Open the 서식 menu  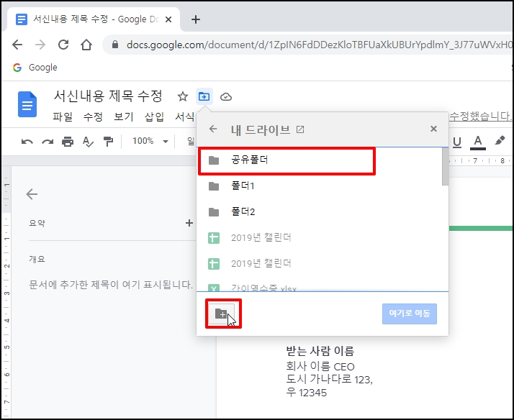pyautogui.click(x=184, y=117)
